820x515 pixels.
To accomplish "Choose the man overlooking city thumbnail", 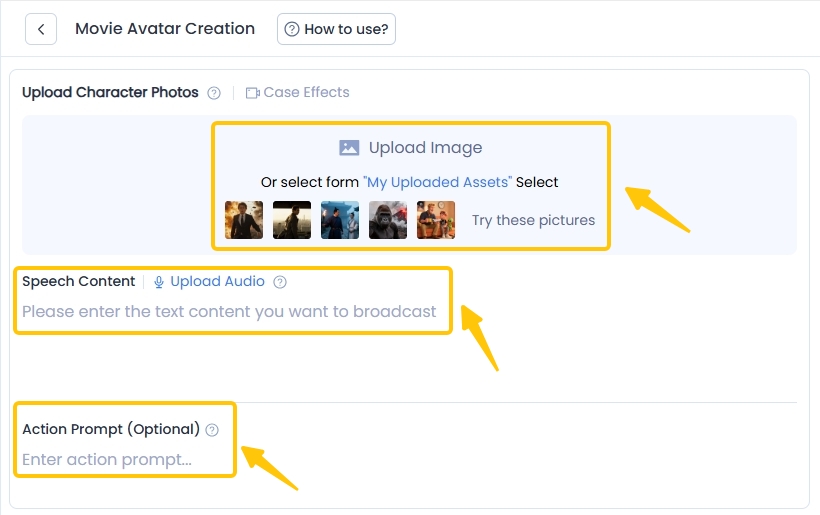I will click(292, 220).
